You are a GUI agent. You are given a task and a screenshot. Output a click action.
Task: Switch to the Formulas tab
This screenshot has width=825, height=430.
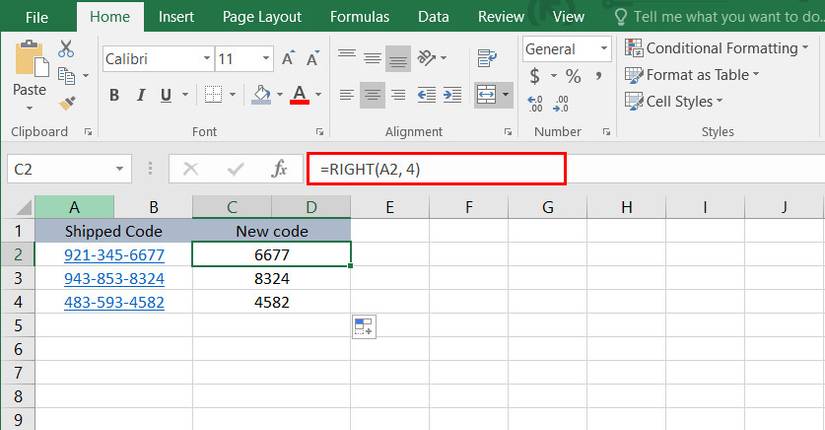pos(359,17)
